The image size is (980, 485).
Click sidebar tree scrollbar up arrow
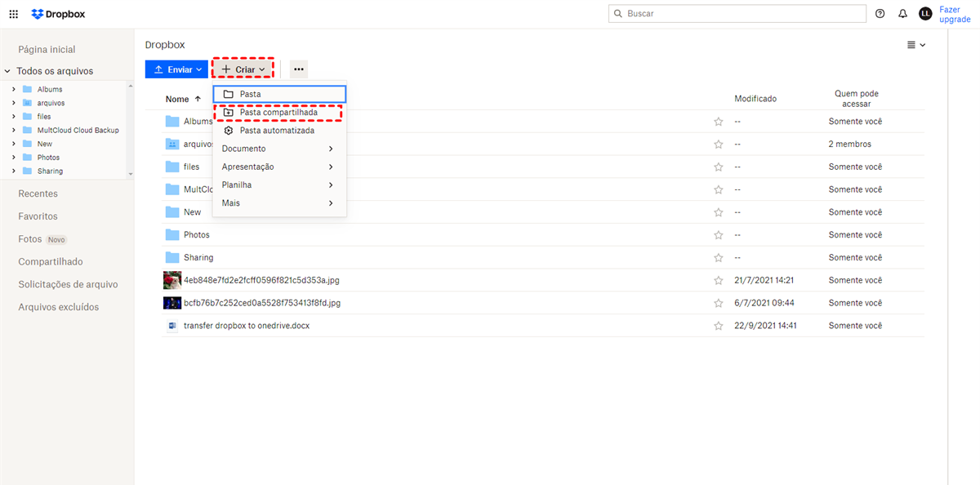[x=131, y=86]
